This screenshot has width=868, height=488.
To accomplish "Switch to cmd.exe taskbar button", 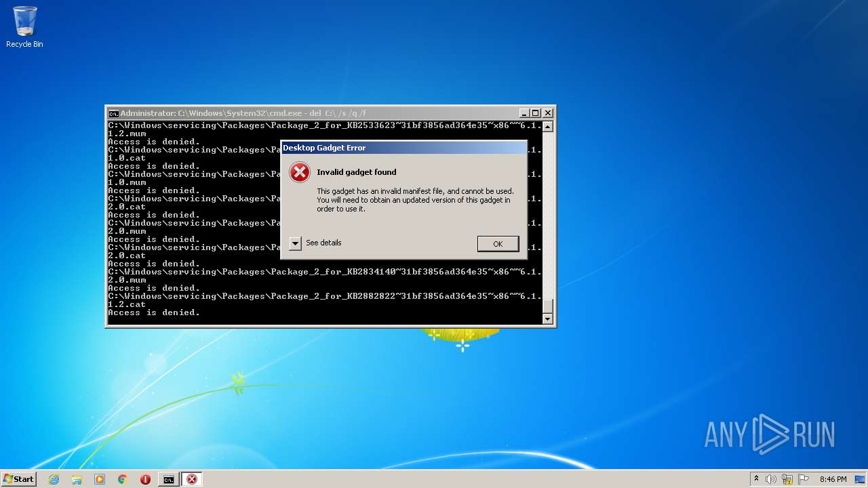I will click(x=168, y=479).
